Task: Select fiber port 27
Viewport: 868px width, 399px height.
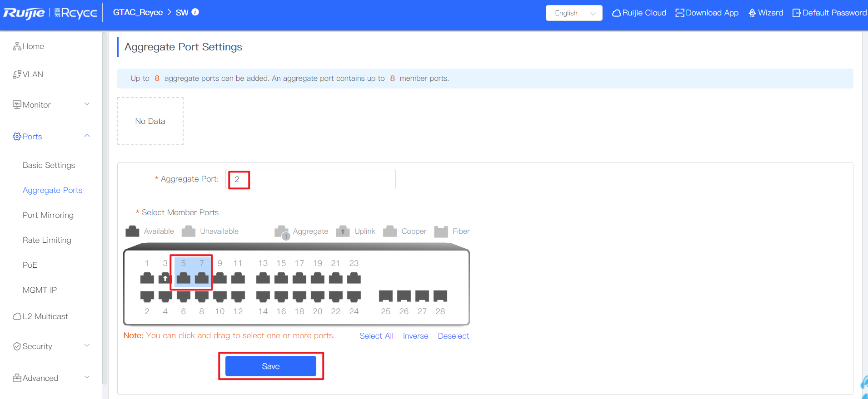Action: coord(422,296)
